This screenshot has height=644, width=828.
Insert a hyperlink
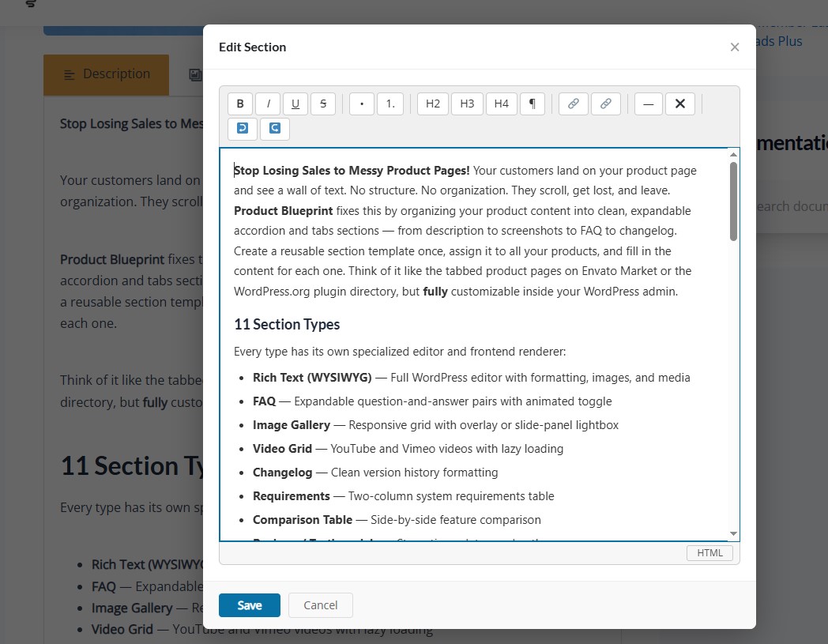(573, 103)
